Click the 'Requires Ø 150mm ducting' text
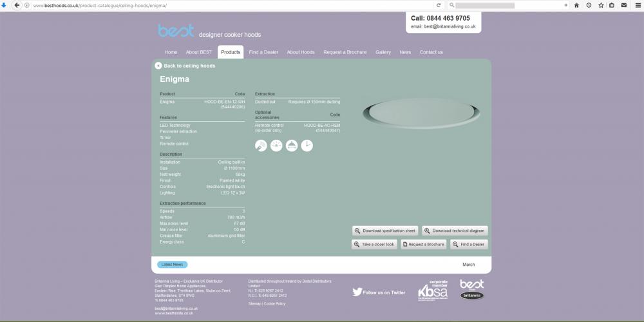 pos(314,102)
